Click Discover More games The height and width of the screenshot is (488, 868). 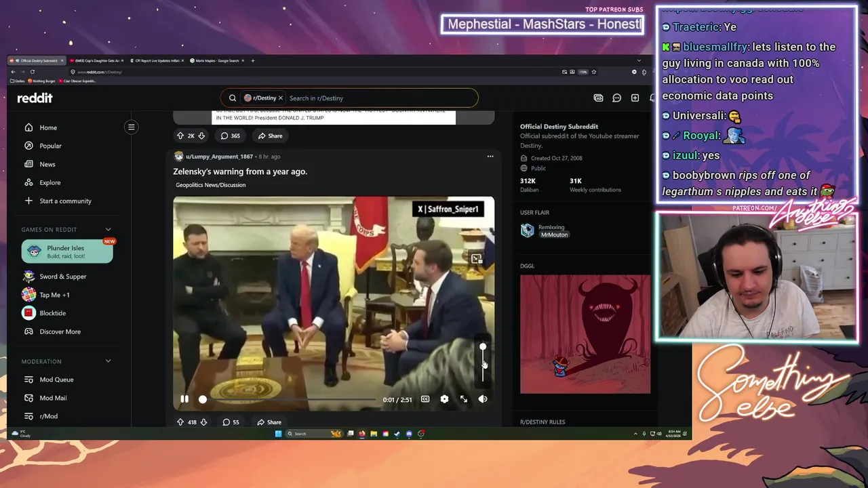(x=60, y=331)
